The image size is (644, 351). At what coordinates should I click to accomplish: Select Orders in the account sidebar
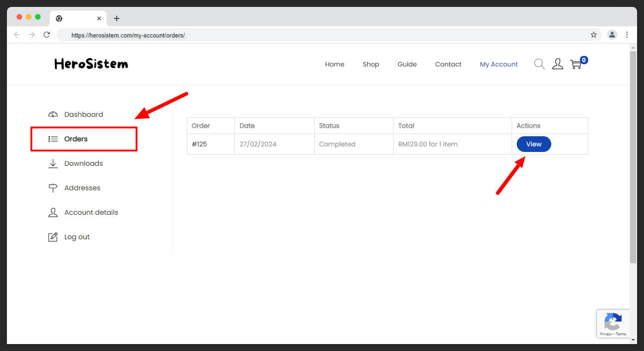tap(76, 139)
